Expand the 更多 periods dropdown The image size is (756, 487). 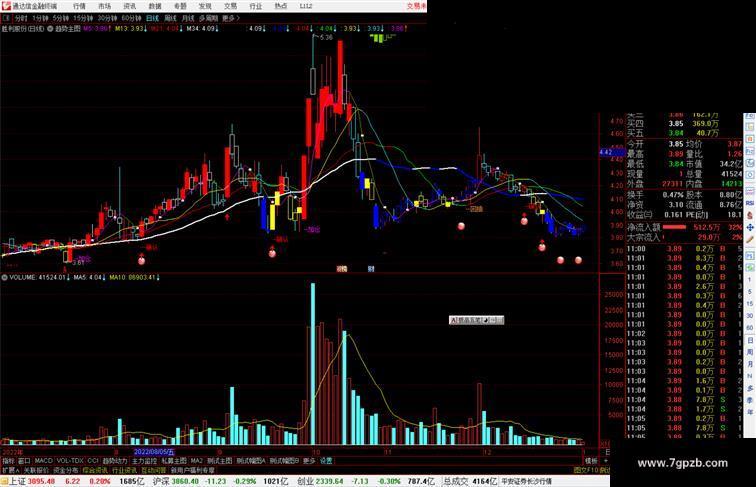[x=230, y=18]
